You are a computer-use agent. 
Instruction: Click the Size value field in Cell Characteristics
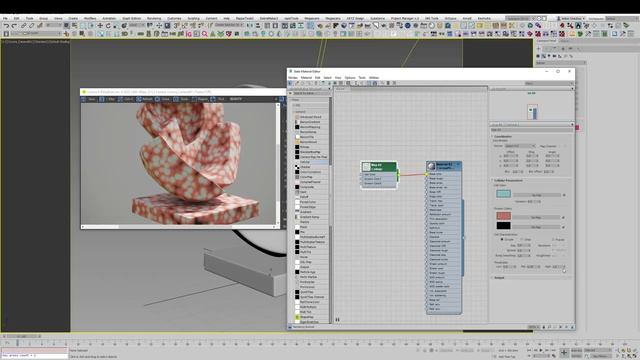522,245
